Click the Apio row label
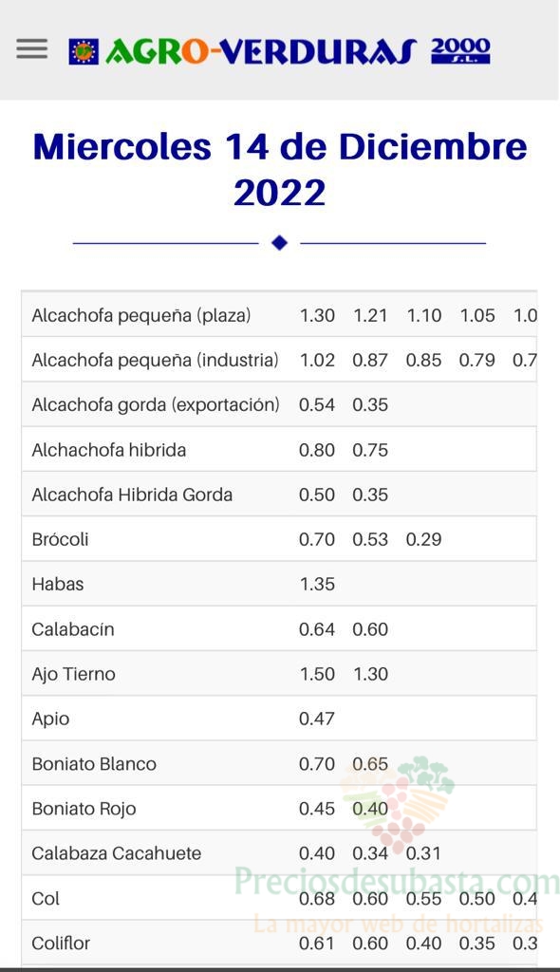The height and width of the screenshot is (972, 560). [50, 720]
